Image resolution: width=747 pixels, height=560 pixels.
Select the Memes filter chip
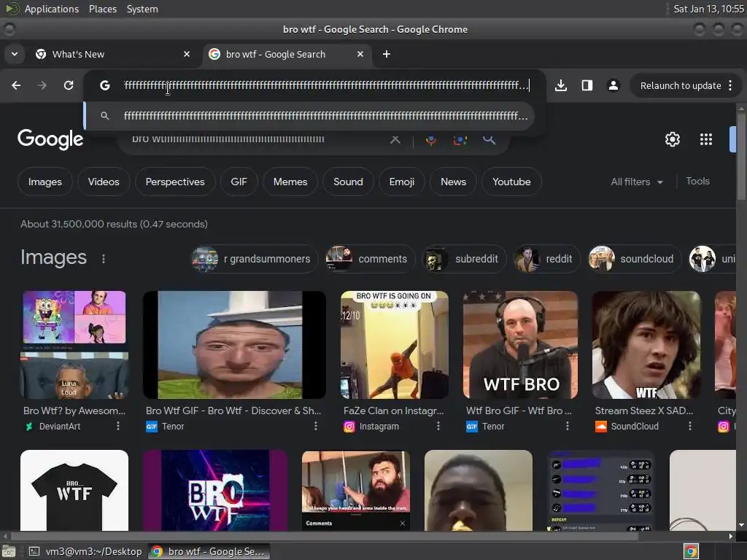(x=290, y=182)
